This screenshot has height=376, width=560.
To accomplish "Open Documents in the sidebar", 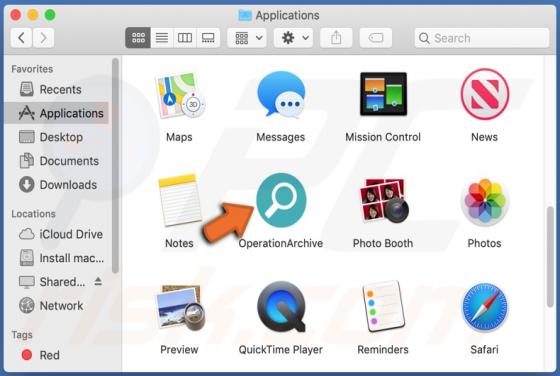I will [56, 161].
